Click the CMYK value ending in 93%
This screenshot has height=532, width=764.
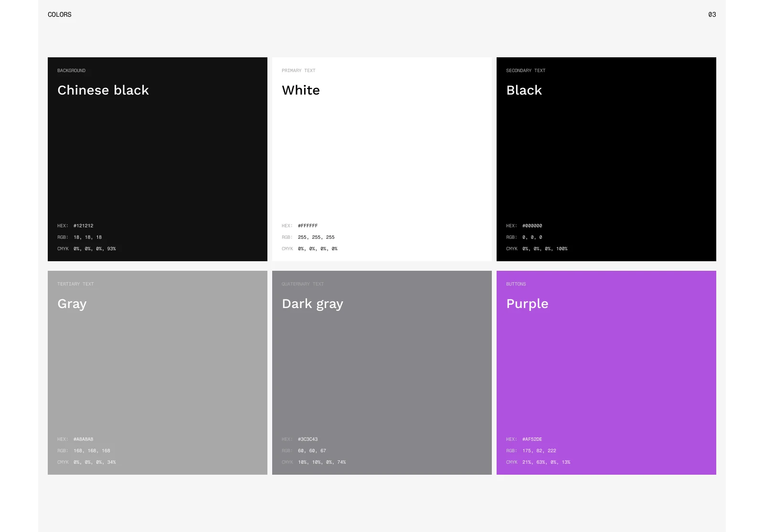95,249
